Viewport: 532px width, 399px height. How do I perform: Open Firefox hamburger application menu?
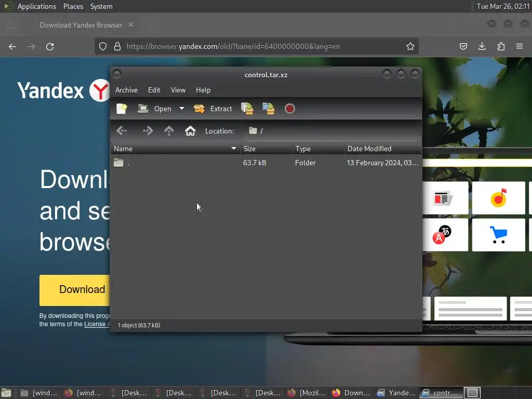click(x=520, y=46)
